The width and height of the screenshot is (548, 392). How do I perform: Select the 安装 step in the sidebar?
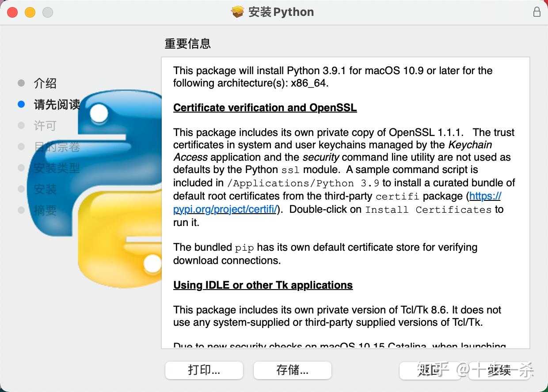tap(46, 189)
